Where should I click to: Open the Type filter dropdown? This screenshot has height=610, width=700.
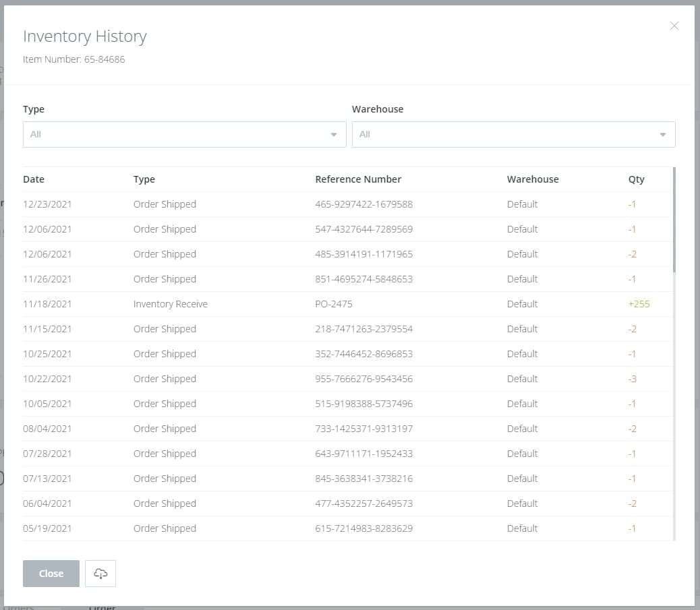tap(175, 134)
